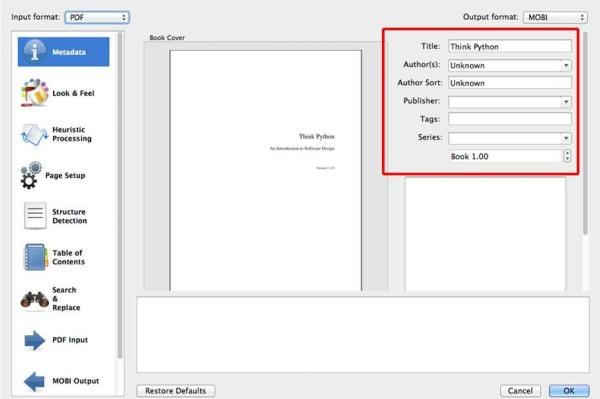The height and width of the screenshot is (399, 600).
Task: Confirm conversion with the OK button
Action: (569, 391)
